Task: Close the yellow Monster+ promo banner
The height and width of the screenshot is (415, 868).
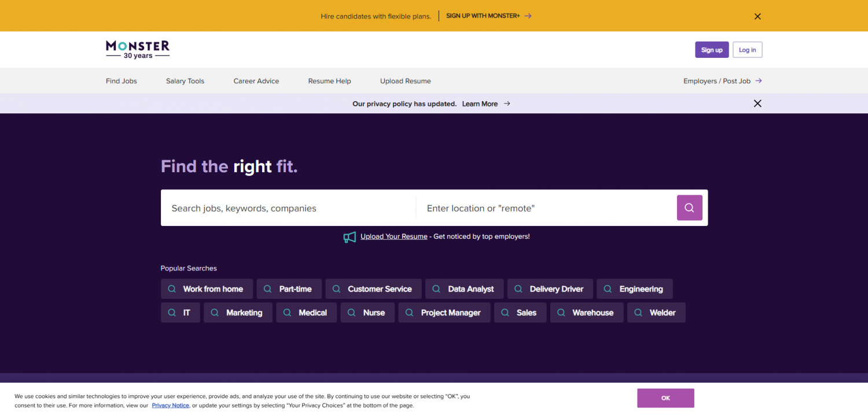Action: click(757, 16)
